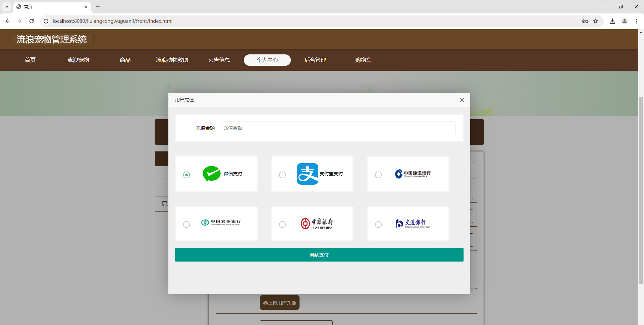
Task: Select the Alipay radio button
Action: click(282, 175)
